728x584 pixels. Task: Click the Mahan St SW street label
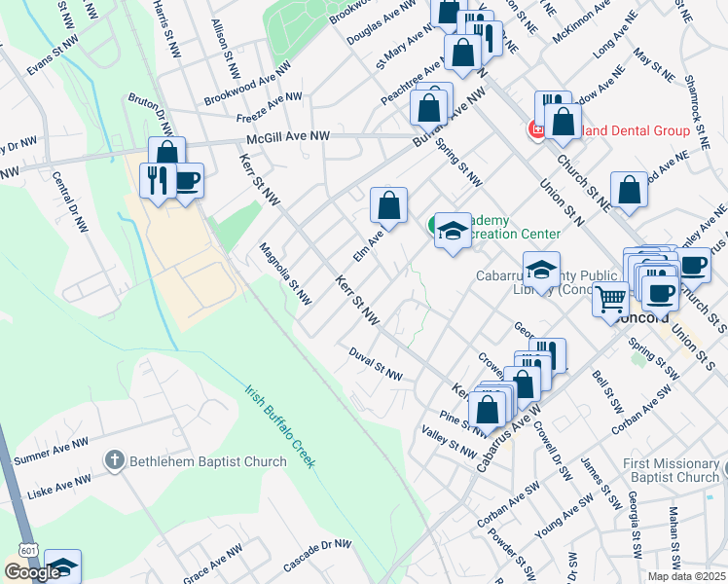click(x=674, y=537)
